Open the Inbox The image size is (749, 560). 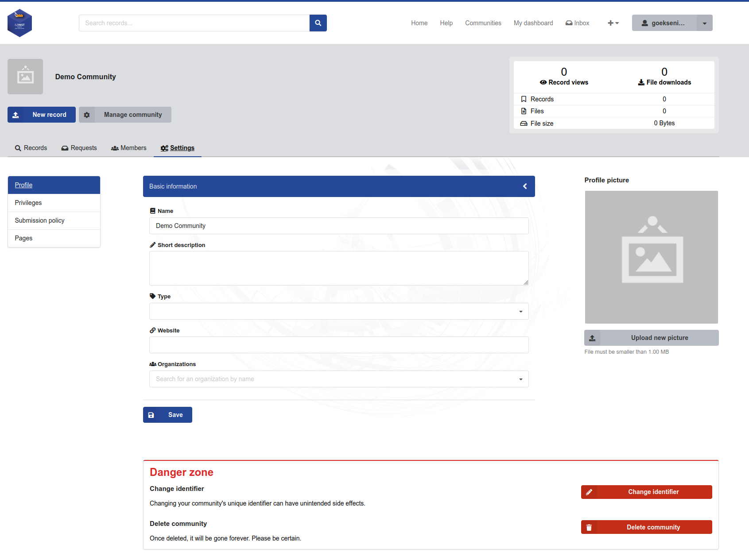[x=577, y=23]
